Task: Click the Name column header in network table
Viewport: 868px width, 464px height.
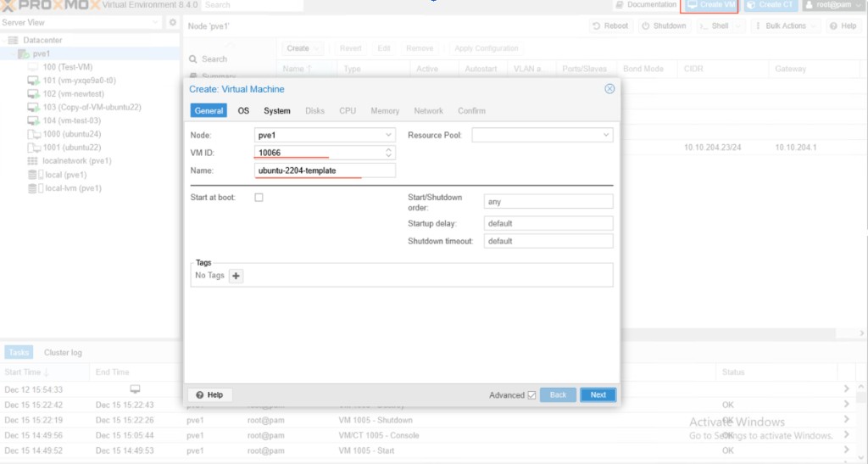Action: (x=306, y=69)
